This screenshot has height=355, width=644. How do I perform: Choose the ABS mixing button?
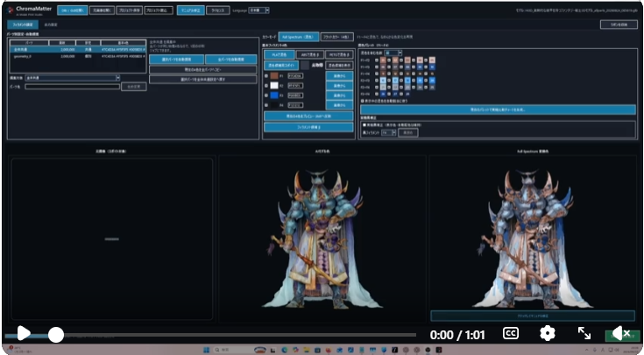tap(310, 54)
